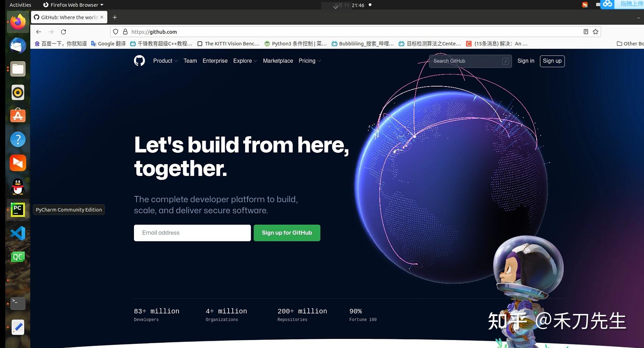Open the tracking protection shield icon
This screenshot has height=348, width=644.
click(x=116, y=32)
